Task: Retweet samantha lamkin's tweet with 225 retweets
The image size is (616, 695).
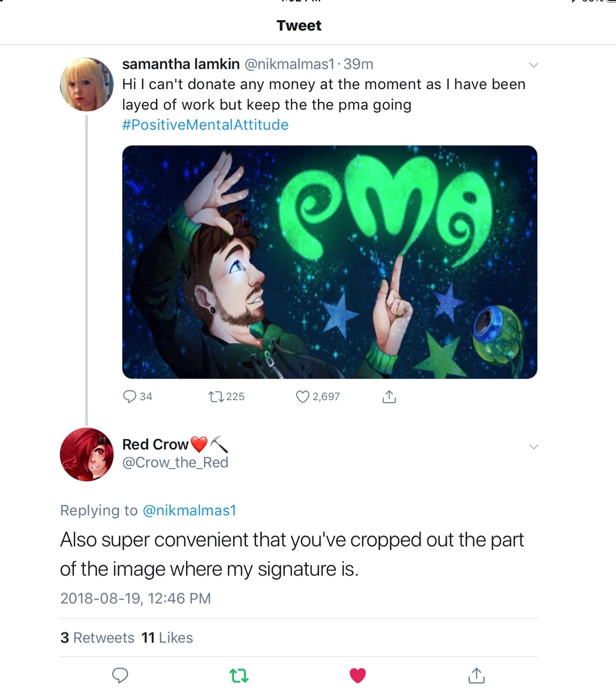Action: point(216,397)
